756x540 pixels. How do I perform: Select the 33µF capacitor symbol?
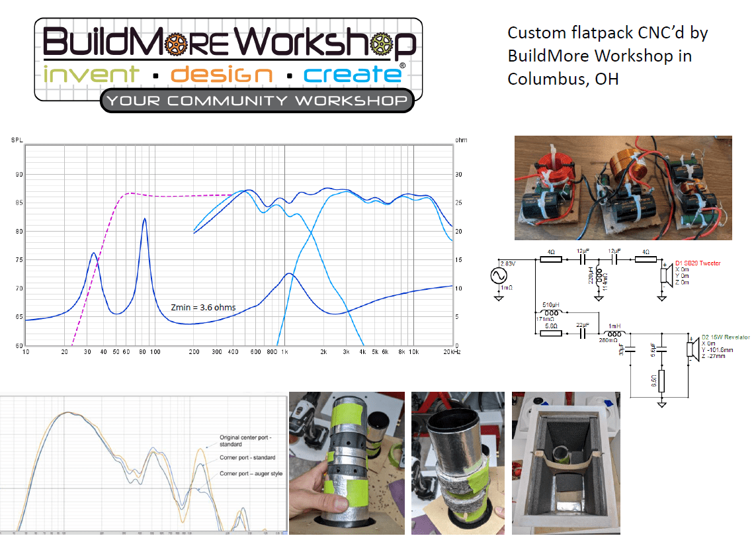click(630, 349)
